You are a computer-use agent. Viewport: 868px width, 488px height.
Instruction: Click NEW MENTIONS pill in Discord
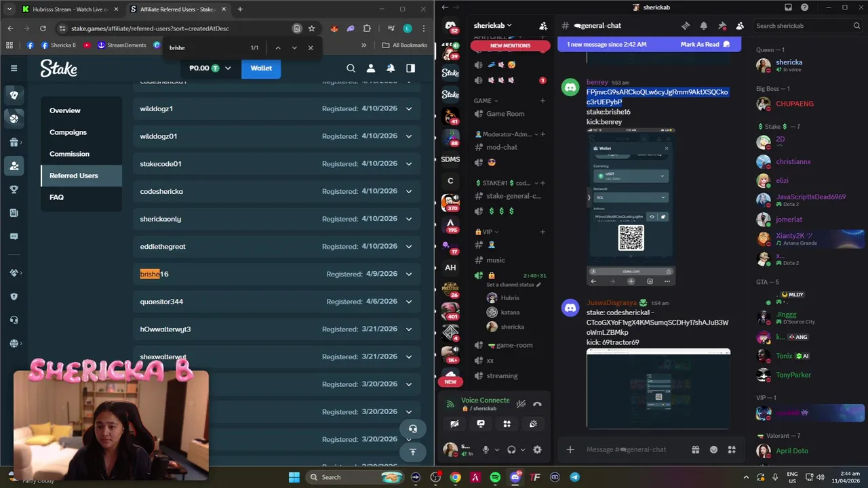[x=510, y=45]
